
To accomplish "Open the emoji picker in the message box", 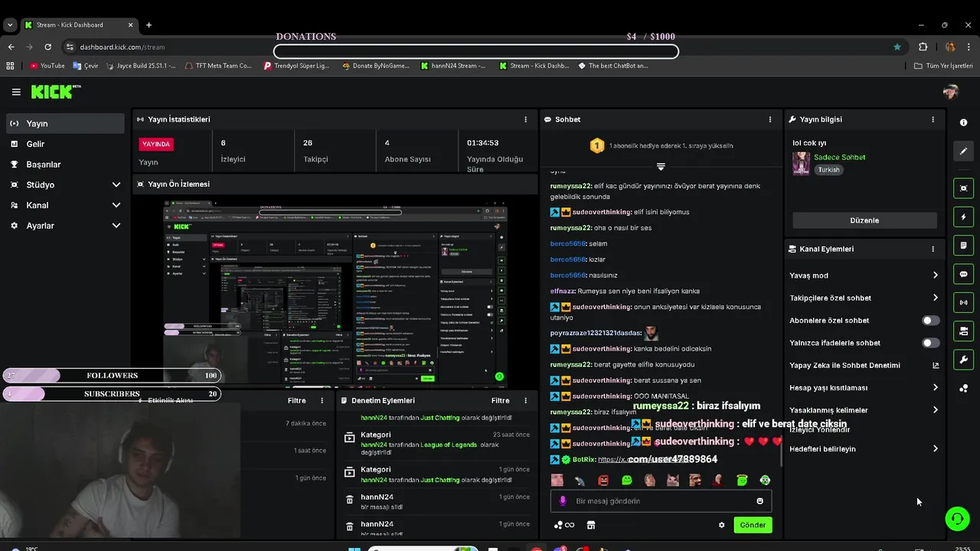I will [759, 500].
